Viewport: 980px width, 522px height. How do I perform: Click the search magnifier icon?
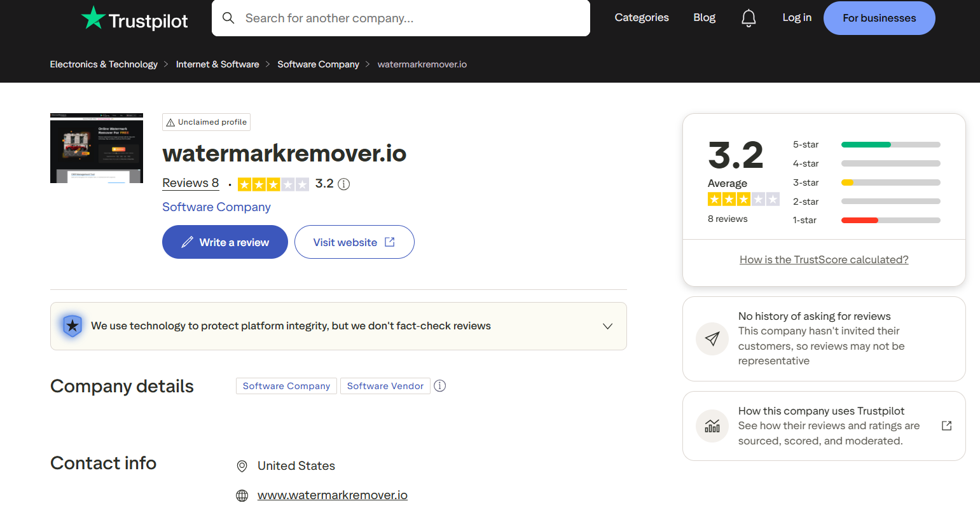point(228,18)
